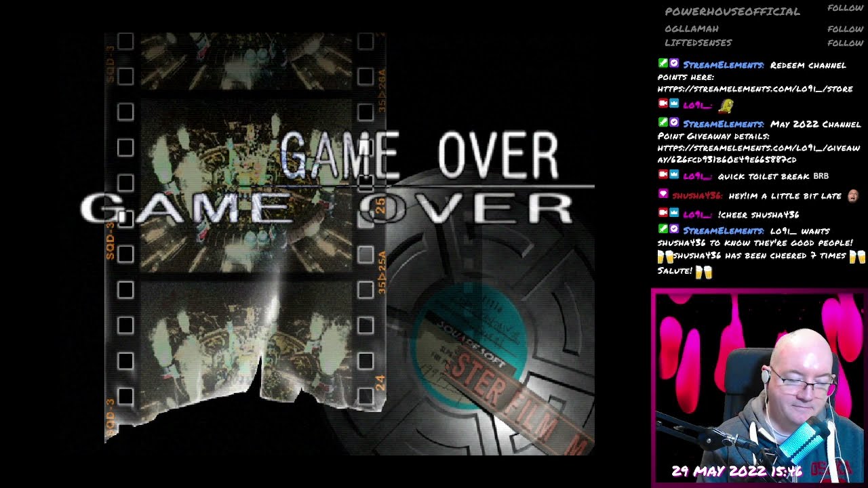Click Follow next to LiftedSenses
Screen dimensions: 868x488
point(845,43)
